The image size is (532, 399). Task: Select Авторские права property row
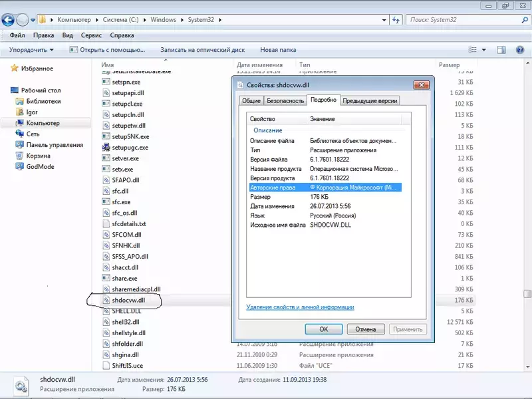[325, 188]
